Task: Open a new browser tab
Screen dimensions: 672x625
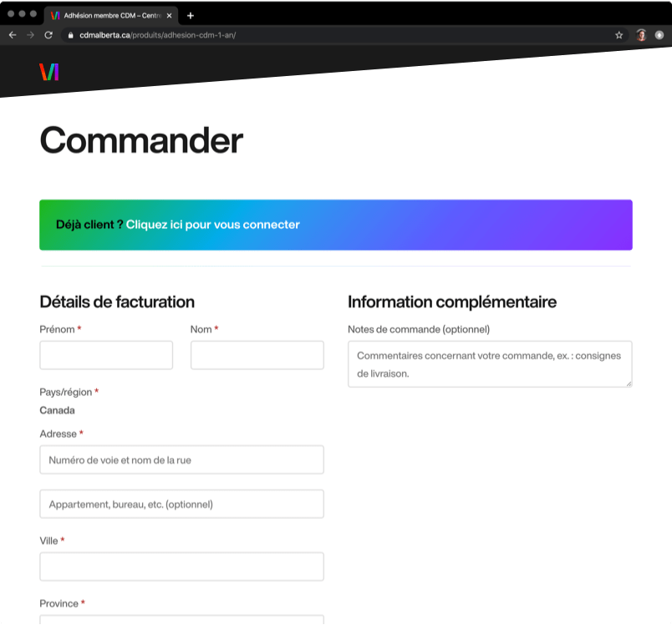Action: [x=191, y=15]
